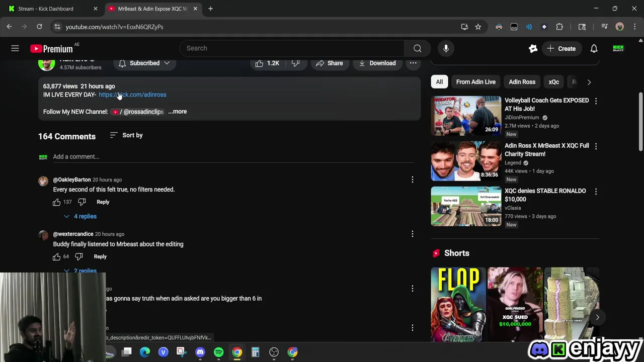Expand 2 replies under wextercandice

pos(80,270)
